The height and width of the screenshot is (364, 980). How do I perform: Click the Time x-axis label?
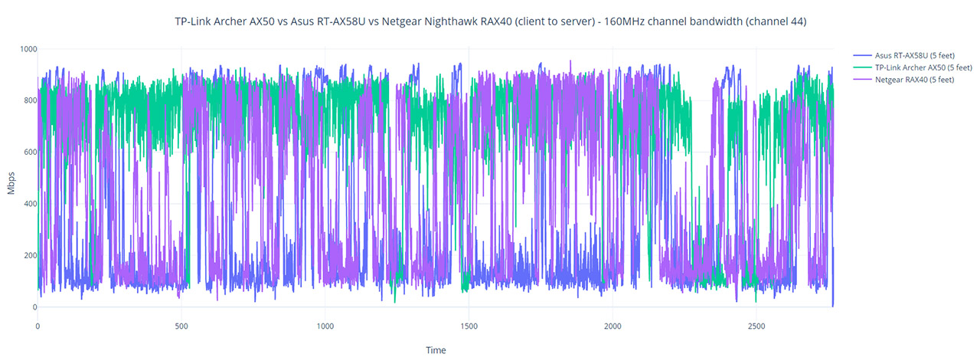point(436,350)
